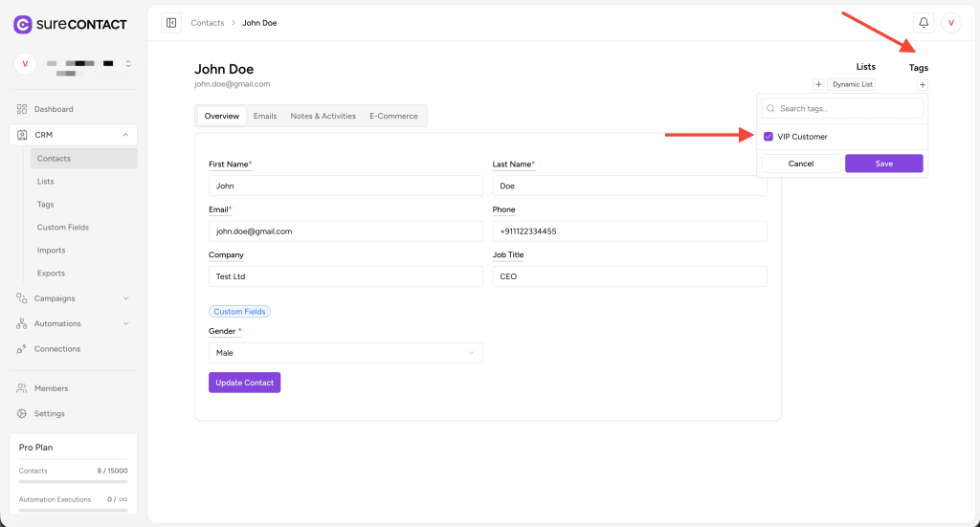Open the Notes & Activities tab

coord(323,116)
